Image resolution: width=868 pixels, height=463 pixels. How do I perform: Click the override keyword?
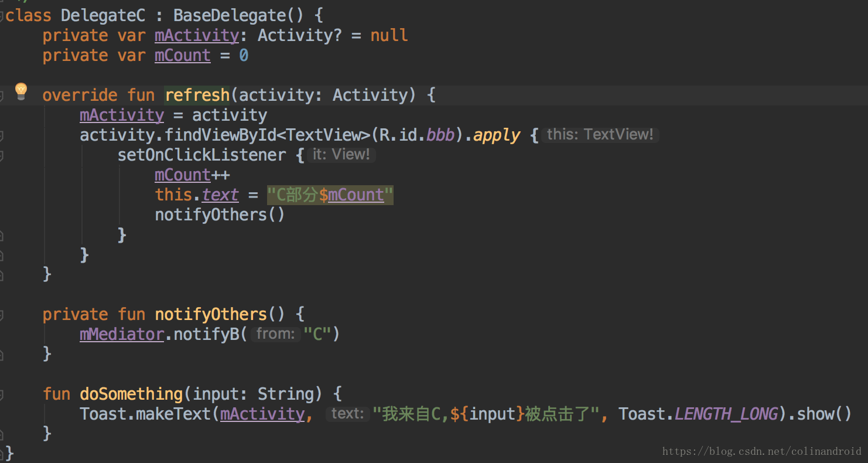click(x=80, y=95)
